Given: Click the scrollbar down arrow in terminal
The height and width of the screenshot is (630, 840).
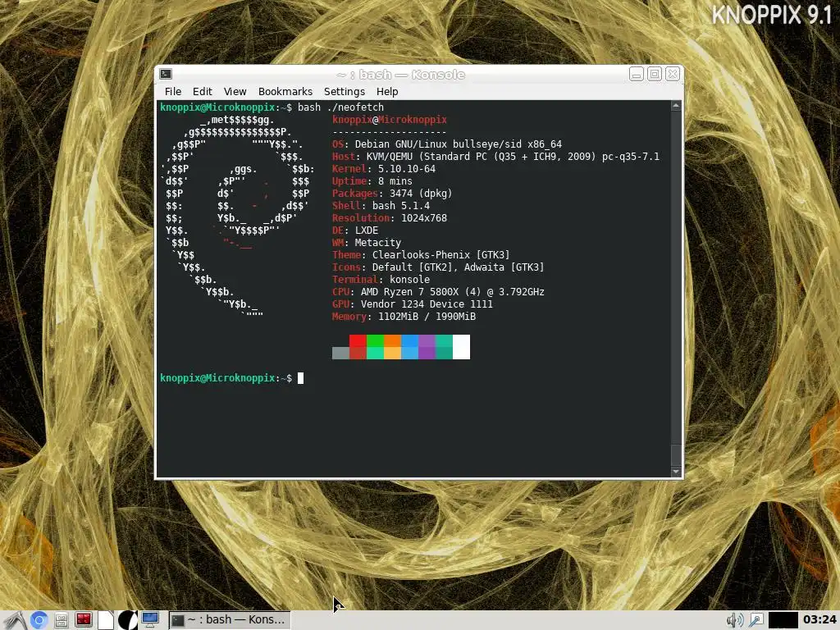Looking at the screenshot, I should click(676, 472).
